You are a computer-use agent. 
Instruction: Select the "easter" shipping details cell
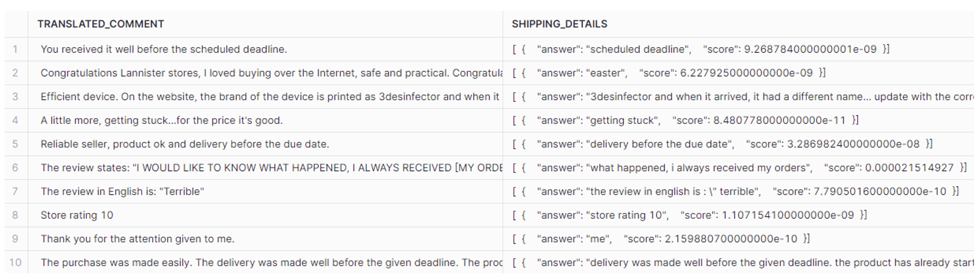[x=741, y=73]
